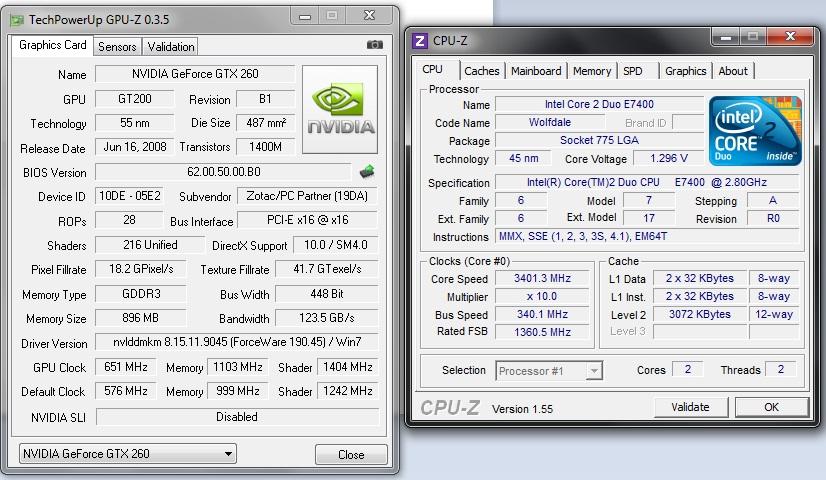826x480 pixels.
Task: Click the NVIDIA logo in GPU-Z
Action: pos(340,110)
